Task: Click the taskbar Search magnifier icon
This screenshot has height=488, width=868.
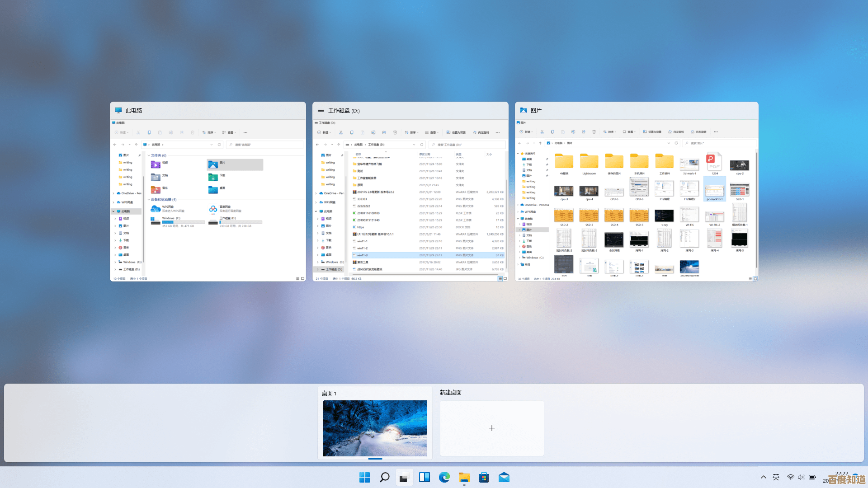Action: (x=385, y=477)
